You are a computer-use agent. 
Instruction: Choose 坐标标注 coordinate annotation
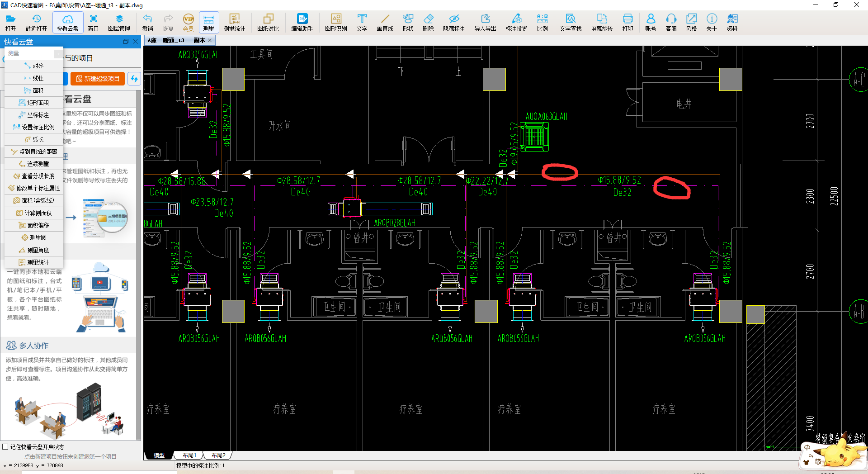pos(34,115)
